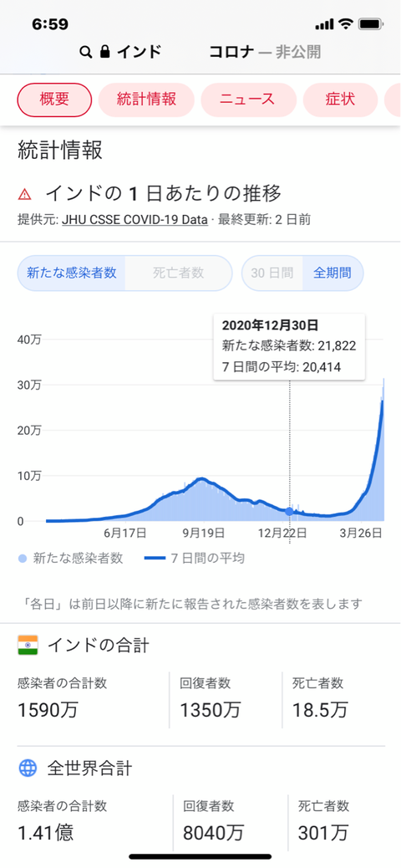This screenshot has width=401, height=868.
Task: Tap worldwide cases value 1.41億
Action: tap(46, 833)
